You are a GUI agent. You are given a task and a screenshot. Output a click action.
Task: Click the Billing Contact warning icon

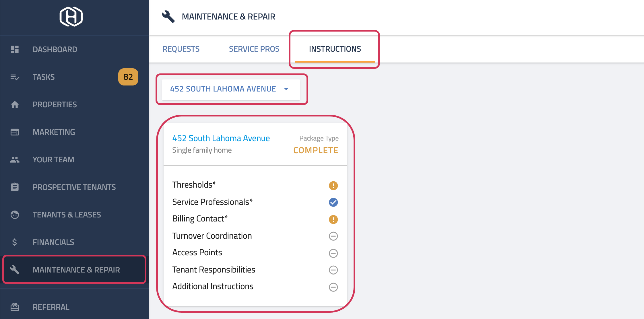(333, 219)
